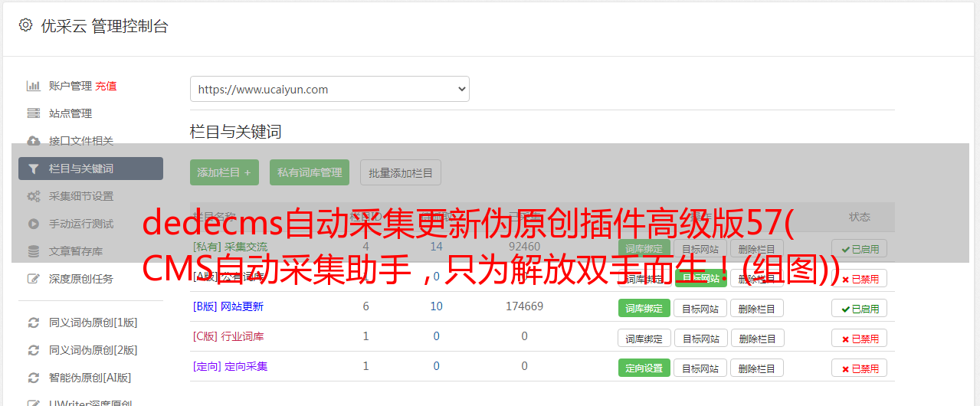
Task: Click the filter icon for 栏目与关键词
Action: coord(33,169)
